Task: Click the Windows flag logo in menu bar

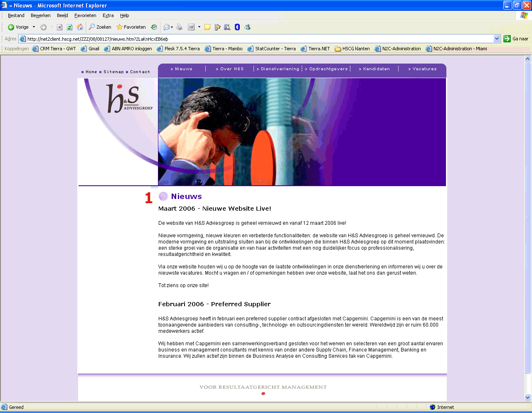Action: (524, 15)
